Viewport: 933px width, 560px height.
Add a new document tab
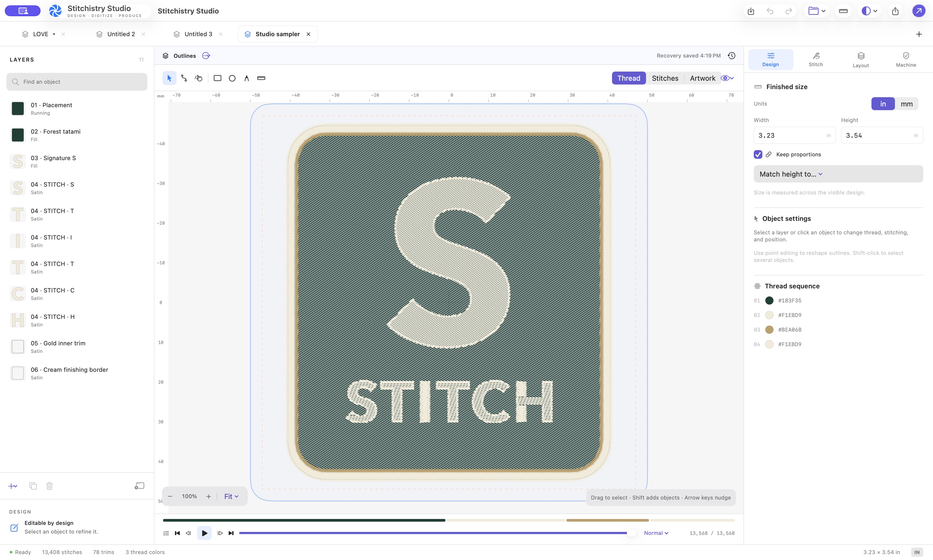919,34
